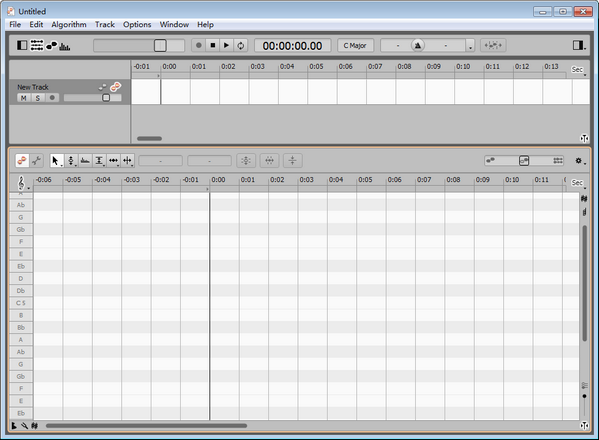
Task: Select the Pitch tool
Action: click(x=71, y=160)
